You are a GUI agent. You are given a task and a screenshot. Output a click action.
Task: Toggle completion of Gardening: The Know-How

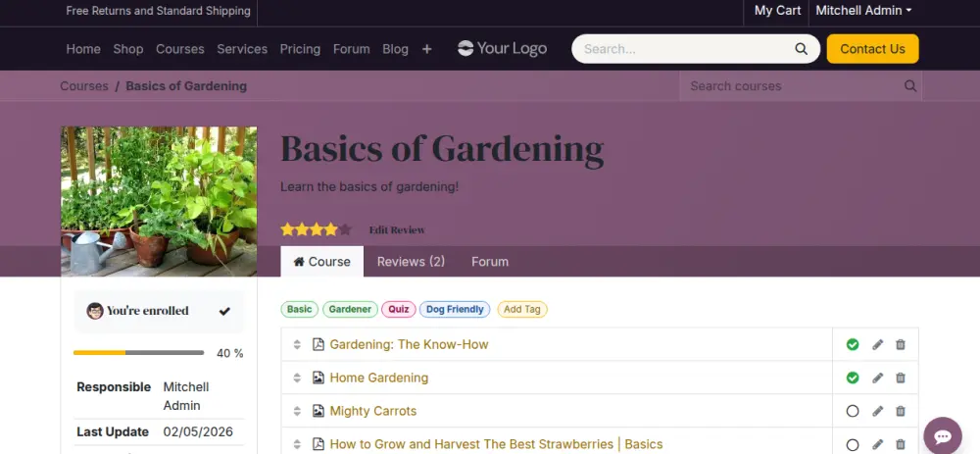point(853,344)
